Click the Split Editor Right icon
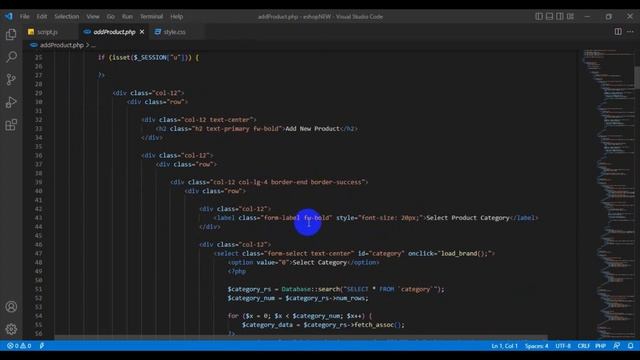This screenshot has height=360, width=640. click(618, 31)
